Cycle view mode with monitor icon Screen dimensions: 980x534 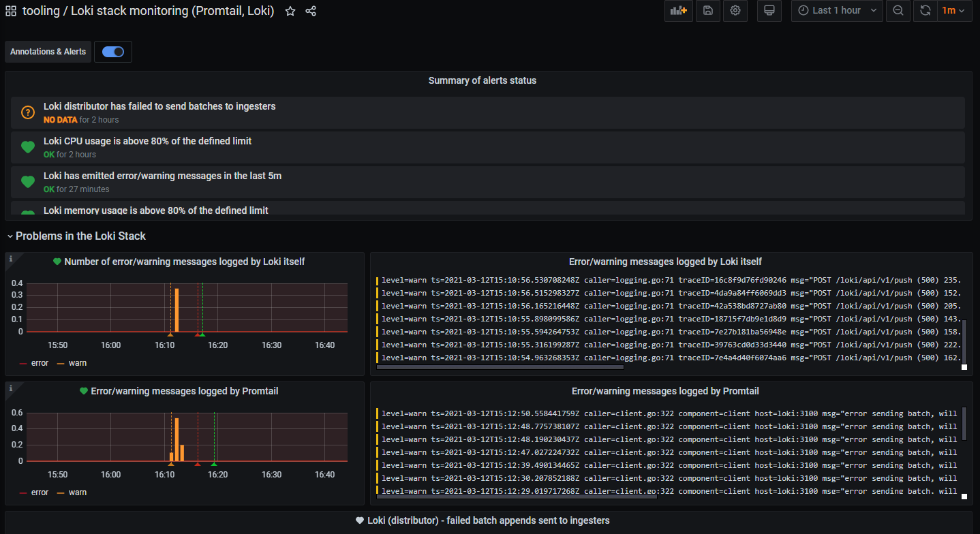click(x=769, y=10)
